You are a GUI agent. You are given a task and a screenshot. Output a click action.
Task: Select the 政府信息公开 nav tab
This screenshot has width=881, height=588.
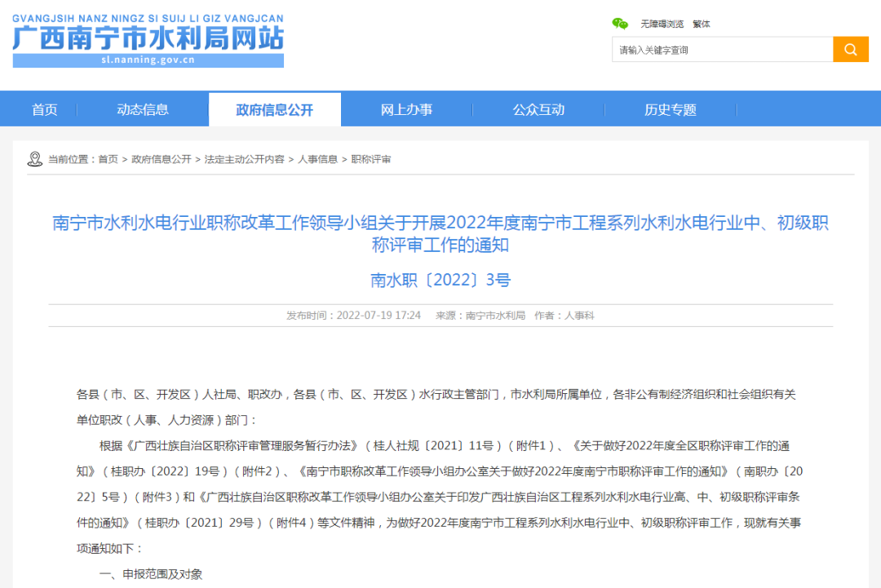click(275, 109)
